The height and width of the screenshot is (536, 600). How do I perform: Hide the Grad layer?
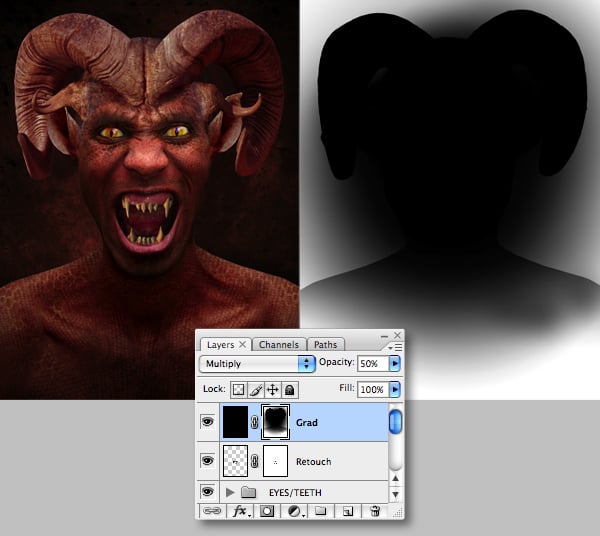click(x=208, y=423)
